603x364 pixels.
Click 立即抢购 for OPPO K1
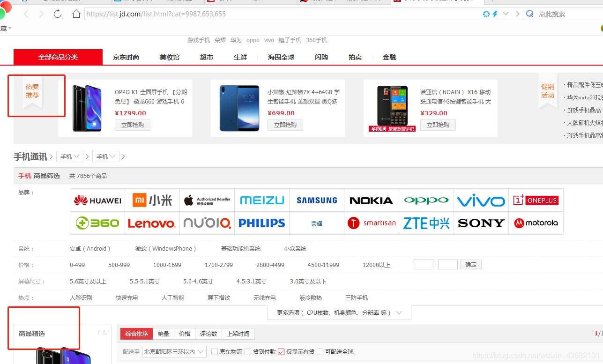(133, 125)
